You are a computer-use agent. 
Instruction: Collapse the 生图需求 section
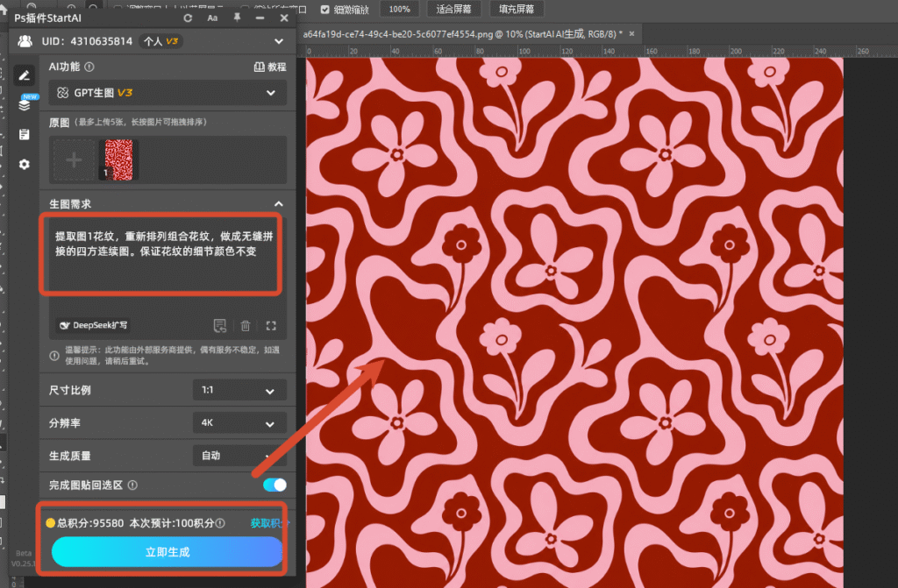click(x=278, y=204)
